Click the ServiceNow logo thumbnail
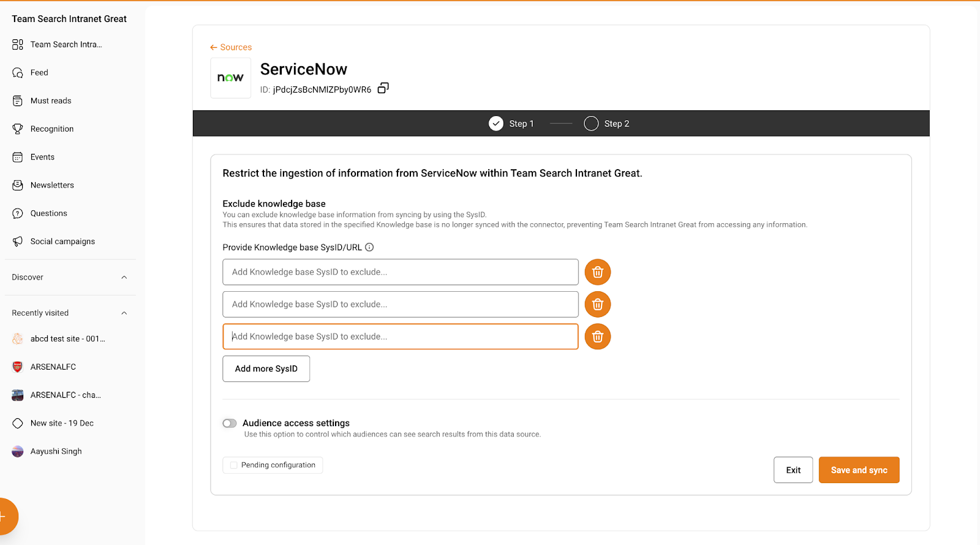The width and height of the screenshot is (980, 545). pyautogui.click(x=230, y=78)
